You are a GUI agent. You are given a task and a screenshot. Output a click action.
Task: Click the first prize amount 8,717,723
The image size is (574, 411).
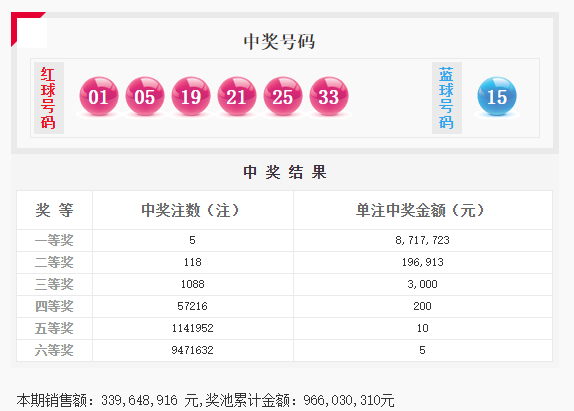(422, 240)
